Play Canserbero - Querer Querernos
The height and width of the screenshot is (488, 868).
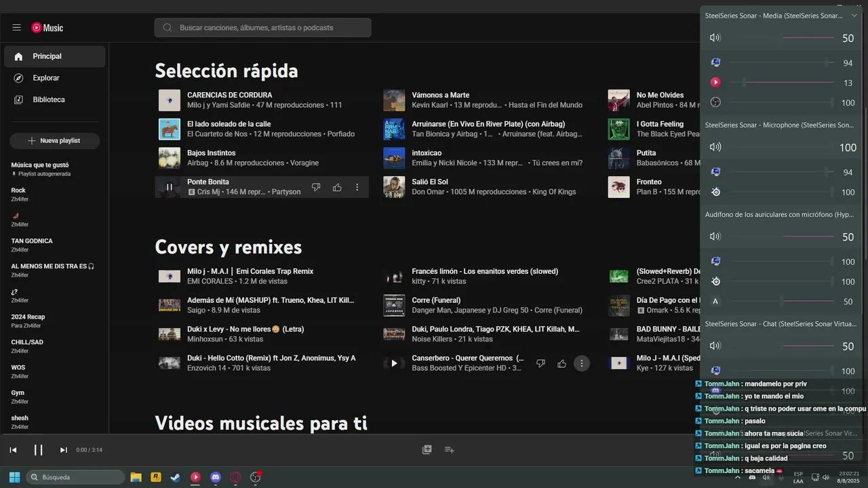(x=394, y=363)
